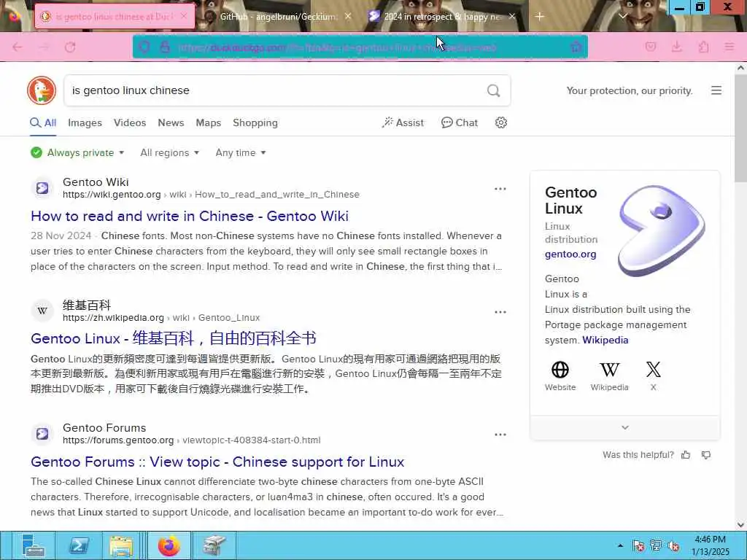Open more options for Gentoo Wiki result
This screenshot has height=560, width=747.
500,189
